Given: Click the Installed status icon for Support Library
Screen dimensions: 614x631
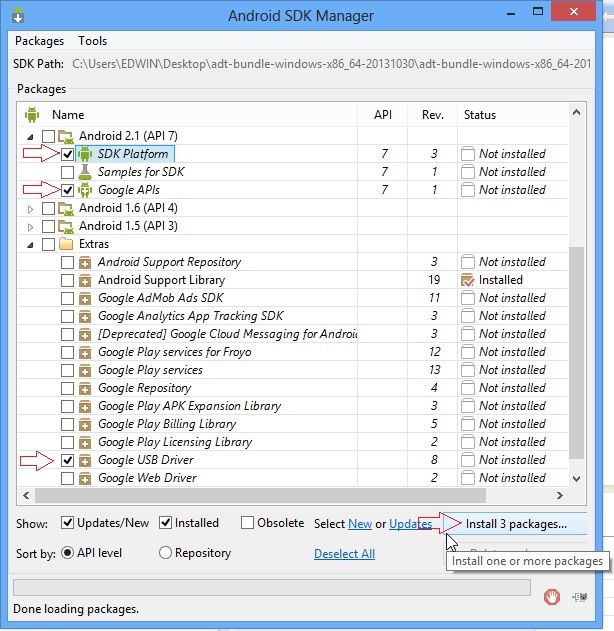Looking at the screenshot, I should pos(468,280).
